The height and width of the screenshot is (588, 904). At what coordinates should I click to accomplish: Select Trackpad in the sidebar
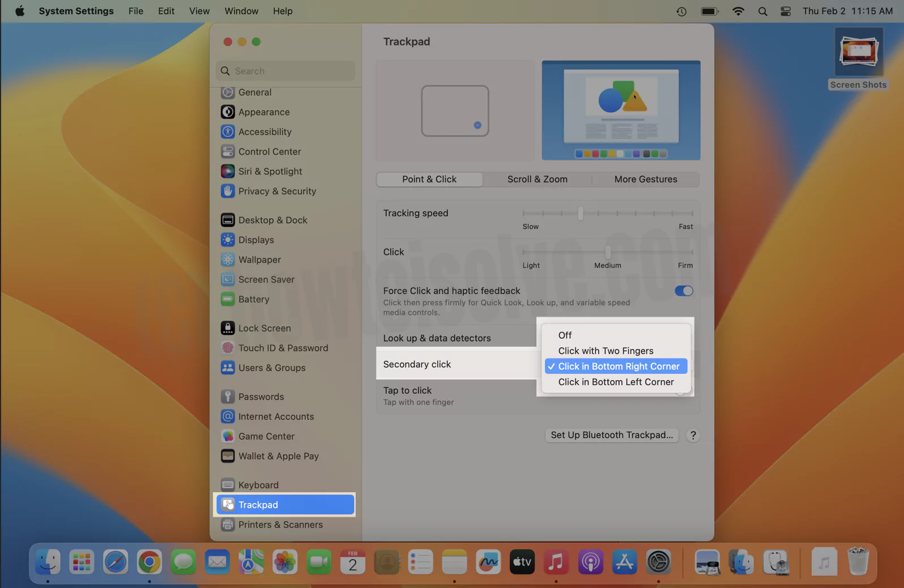coord(285,505)
